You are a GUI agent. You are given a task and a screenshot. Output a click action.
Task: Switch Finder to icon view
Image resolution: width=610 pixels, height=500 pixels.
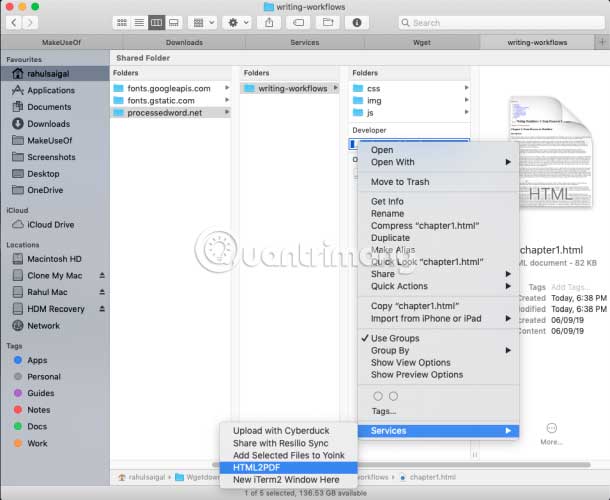point(122,23)
